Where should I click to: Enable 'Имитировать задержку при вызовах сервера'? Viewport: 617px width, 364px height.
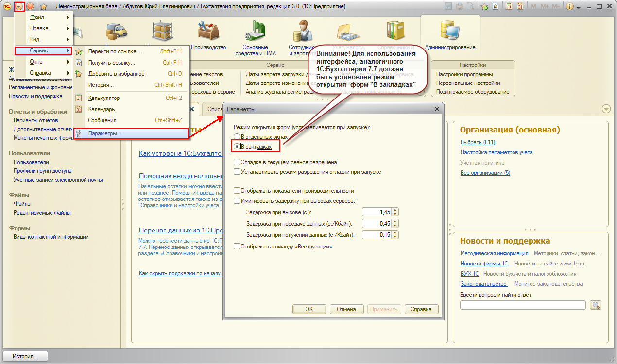(237, 201)
